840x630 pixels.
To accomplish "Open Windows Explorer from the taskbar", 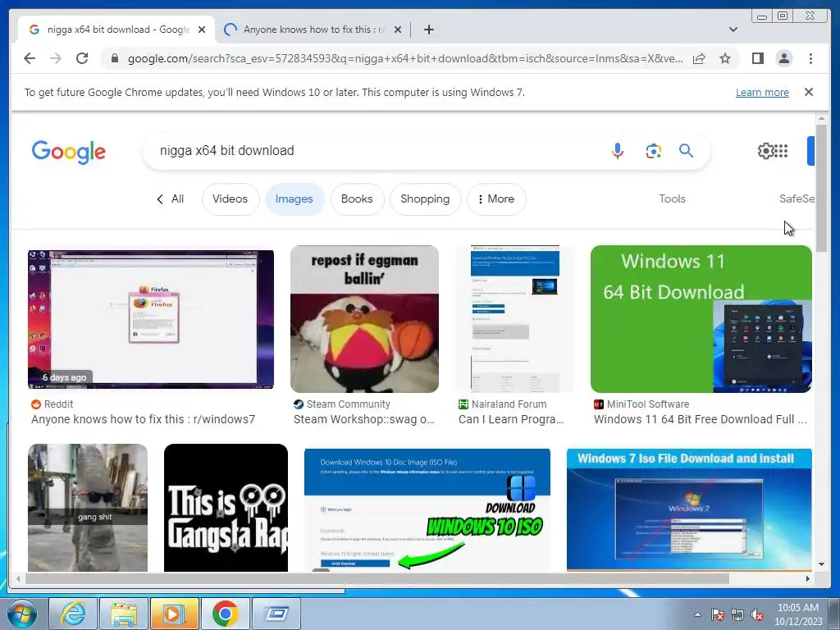I will (x=124, y=614).
